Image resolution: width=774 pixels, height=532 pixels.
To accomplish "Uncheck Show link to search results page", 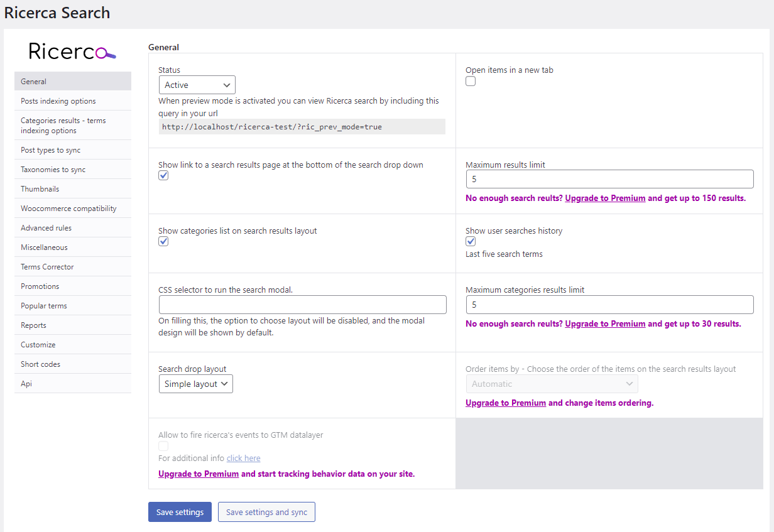I will point(163,176).
